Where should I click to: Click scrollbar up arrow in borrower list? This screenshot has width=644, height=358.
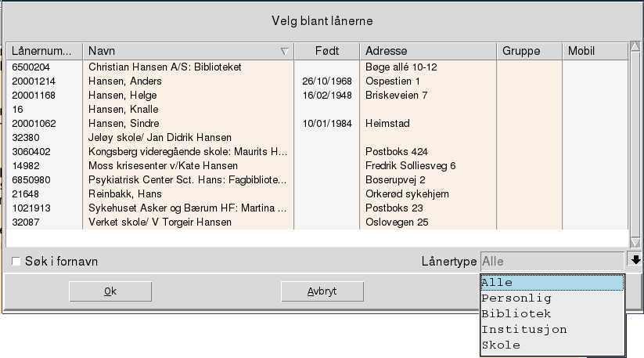click(635, 49)
